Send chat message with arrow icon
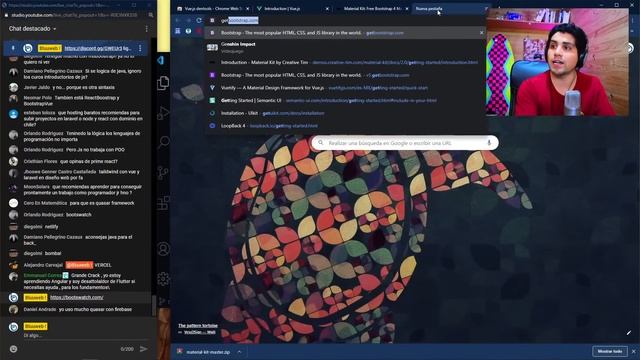Viewport: 640px width, 360px height. 144,349
